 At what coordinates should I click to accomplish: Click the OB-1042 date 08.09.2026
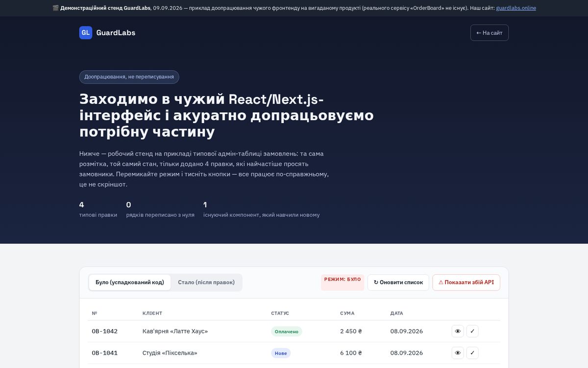point(407,331)
